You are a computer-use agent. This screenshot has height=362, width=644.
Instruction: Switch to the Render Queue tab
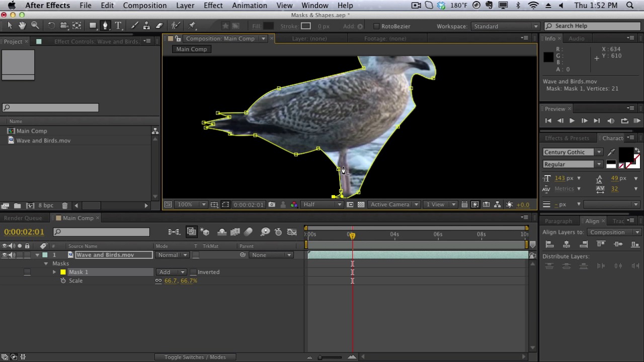point(23,218)
